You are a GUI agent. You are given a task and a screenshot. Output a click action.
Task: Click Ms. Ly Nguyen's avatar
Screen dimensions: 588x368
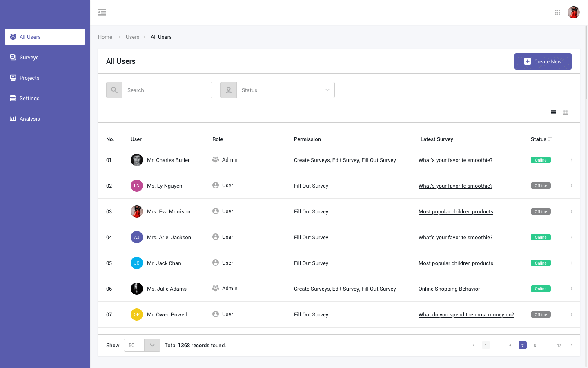click(x=137, y=186)
